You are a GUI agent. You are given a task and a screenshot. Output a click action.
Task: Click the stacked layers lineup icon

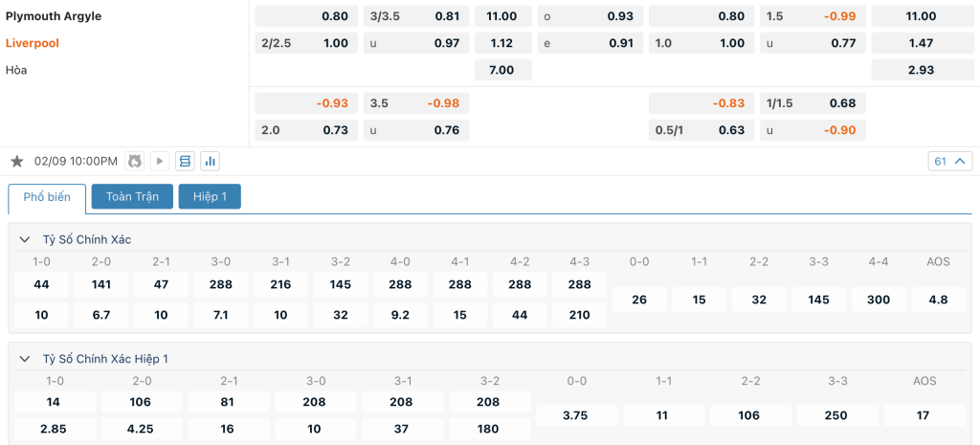click(x=185, y=162)
